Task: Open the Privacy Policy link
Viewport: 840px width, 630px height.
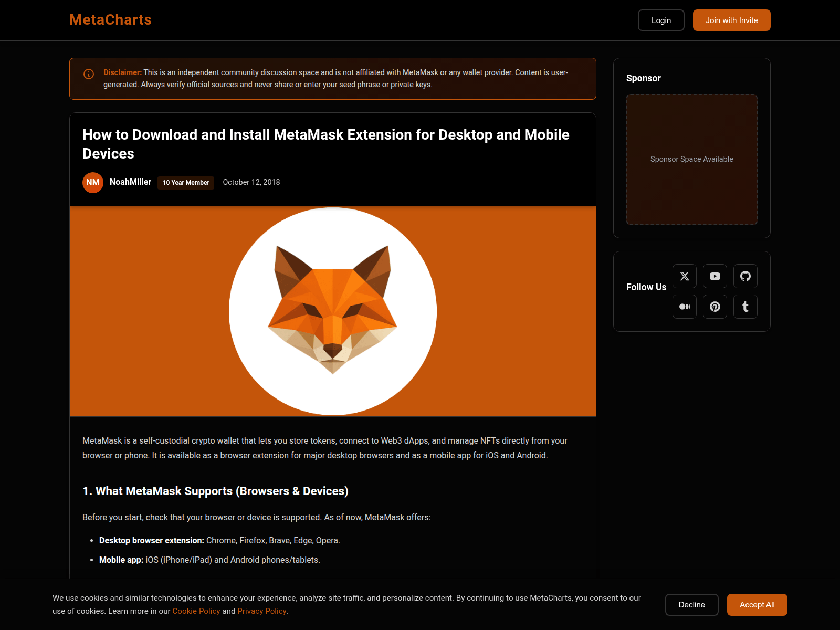Action: click(x=261, y=611)
